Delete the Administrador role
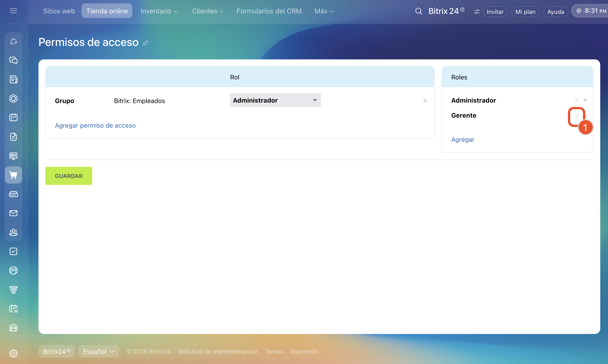608x364 pixels. pos(585,100)
